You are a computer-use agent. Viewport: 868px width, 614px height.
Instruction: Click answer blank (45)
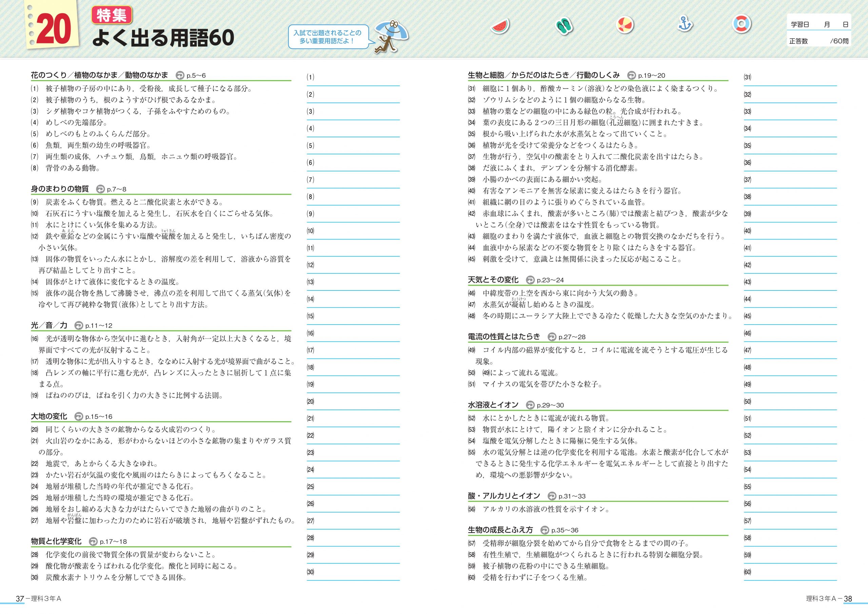point(790,318)
